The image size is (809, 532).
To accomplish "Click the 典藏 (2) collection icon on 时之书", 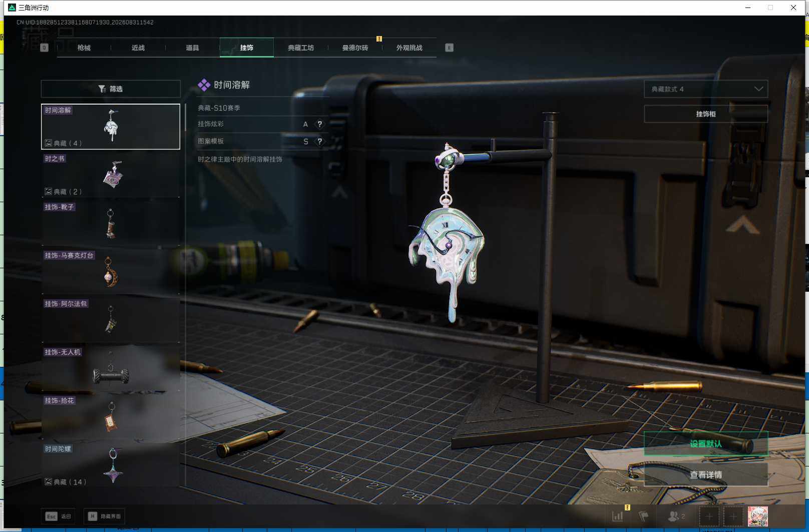I will tap(49, 192).
